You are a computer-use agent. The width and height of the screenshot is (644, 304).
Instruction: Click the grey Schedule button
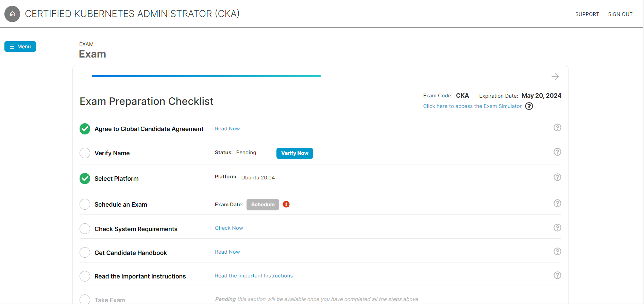coord(263,205)
